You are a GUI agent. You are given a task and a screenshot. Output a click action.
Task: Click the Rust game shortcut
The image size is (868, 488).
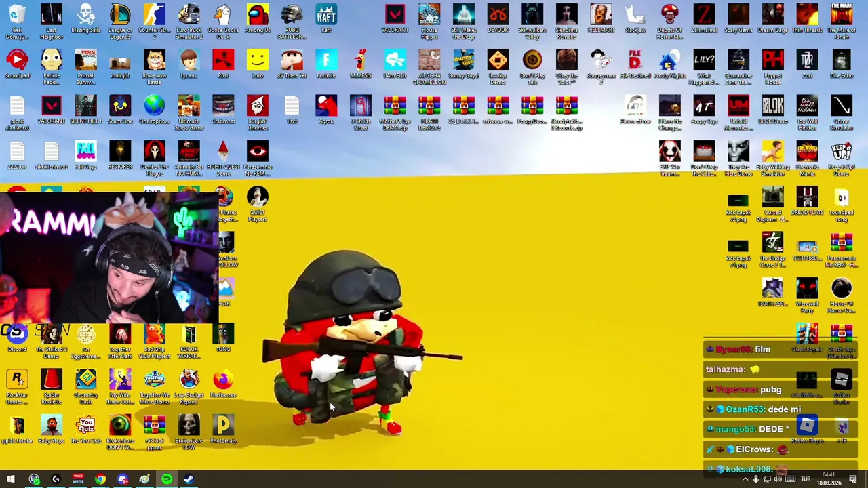coord(223,64)
